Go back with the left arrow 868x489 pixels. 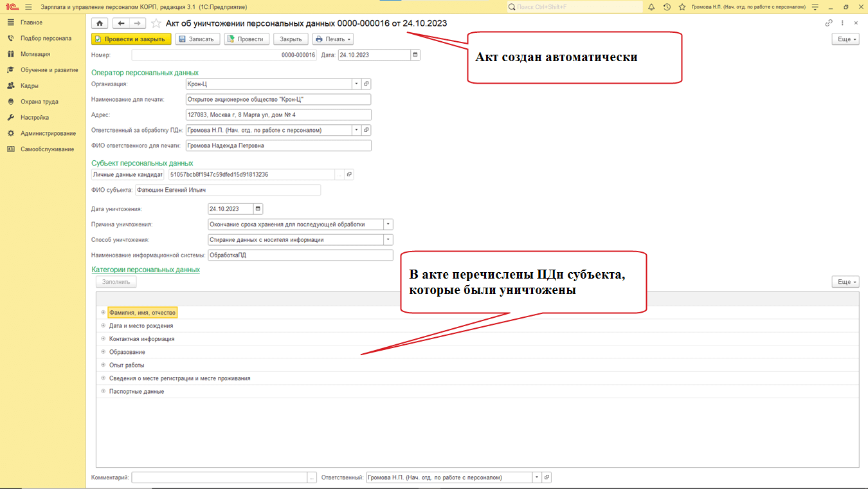click(x=121, y=23)
